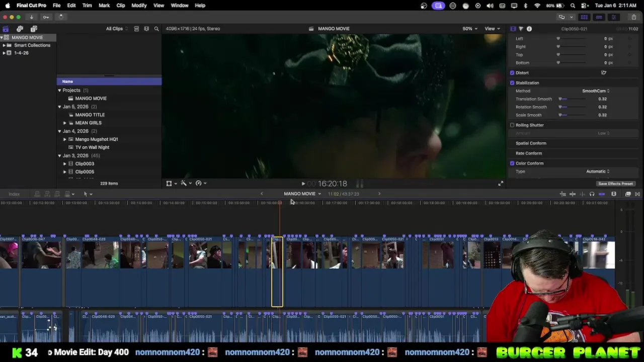
Task: Reset the Distort parameters icon
Action: point(603,73)
